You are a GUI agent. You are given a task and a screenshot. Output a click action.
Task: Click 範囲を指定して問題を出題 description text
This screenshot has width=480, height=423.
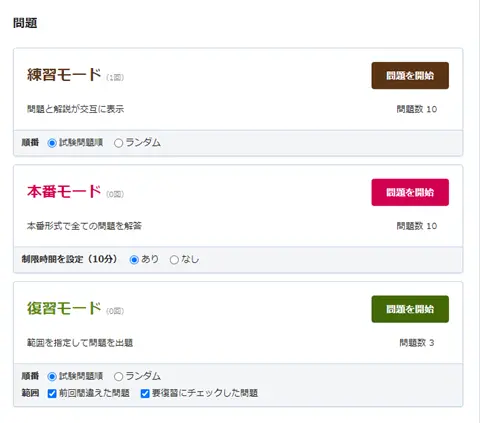click(80, 343)
